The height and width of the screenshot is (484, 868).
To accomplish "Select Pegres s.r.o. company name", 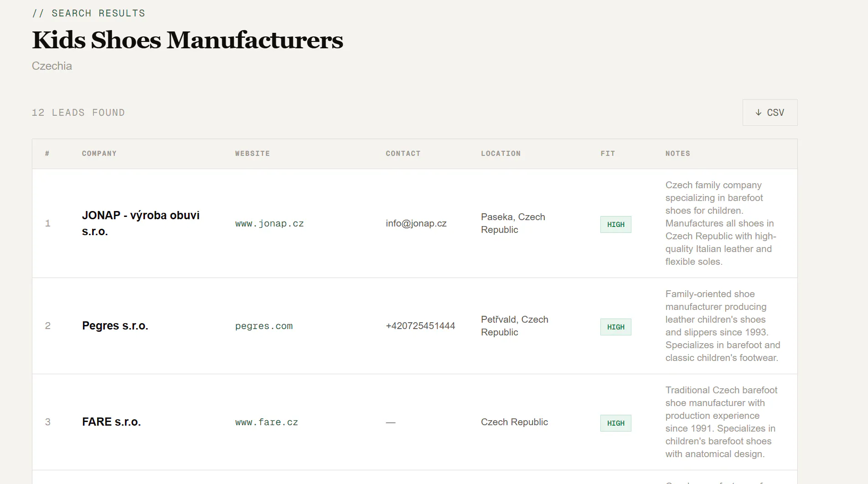I will 115,326.
